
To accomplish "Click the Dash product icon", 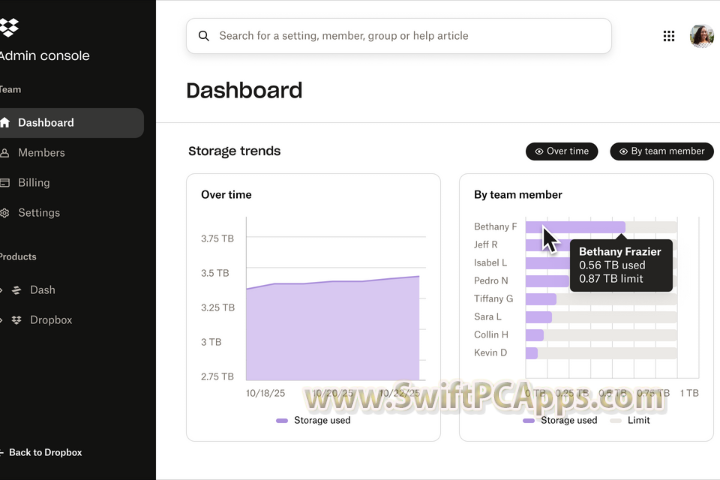I will pyautogui.click(x=17, y=290).
